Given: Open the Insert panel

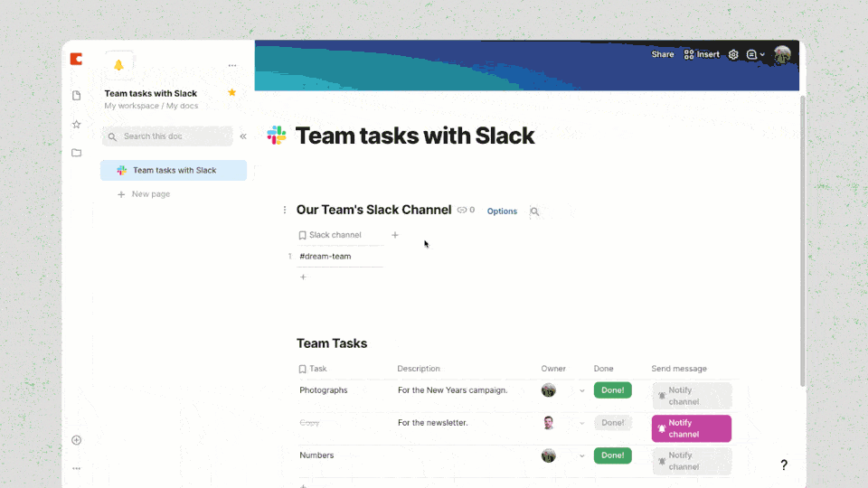Looking at the screenshot, I should tap(702, 54).
